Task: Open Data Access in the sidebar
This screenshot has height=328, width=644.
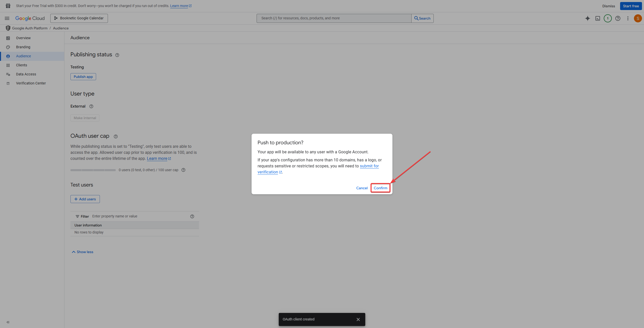Action: tap(32, 74)
